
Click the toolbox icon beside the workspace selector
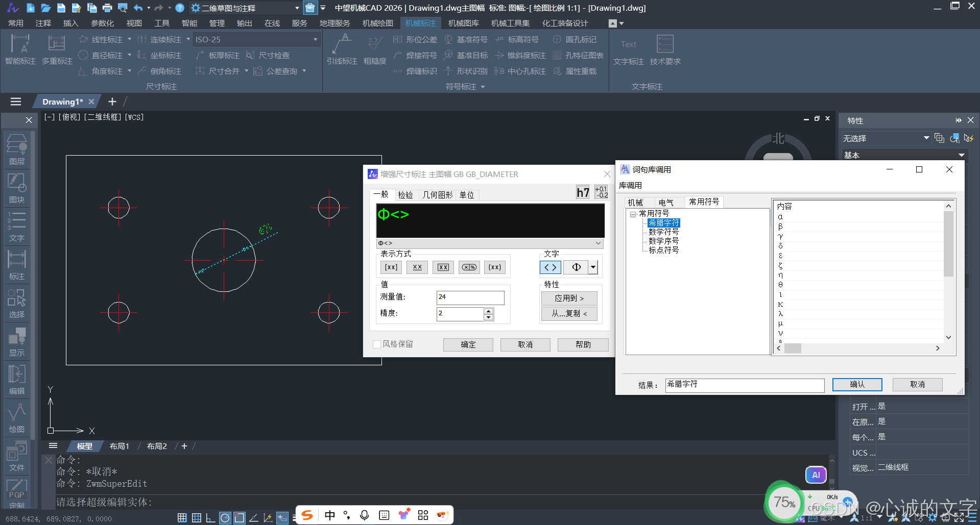click(x=310, y=8)
